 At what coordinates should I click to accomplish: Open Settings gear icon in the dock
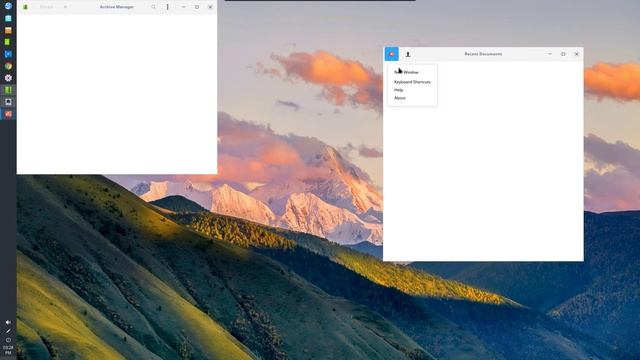click(8, 78)
